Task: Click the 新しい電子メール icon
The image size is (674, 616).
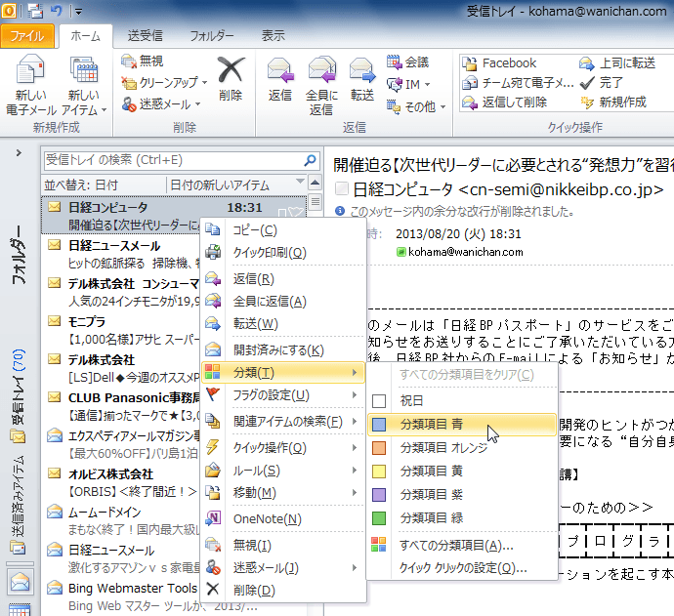Action: point(30,69)
